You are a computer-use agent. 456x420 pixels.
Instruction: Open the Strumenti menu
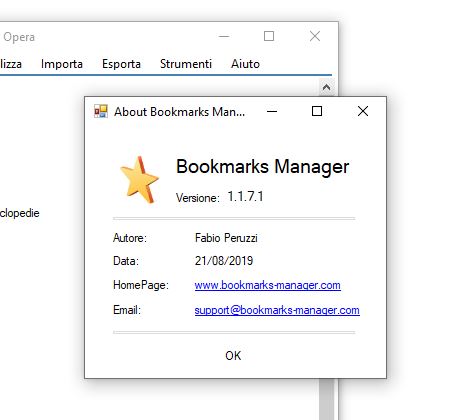click(x=186, y=64)
